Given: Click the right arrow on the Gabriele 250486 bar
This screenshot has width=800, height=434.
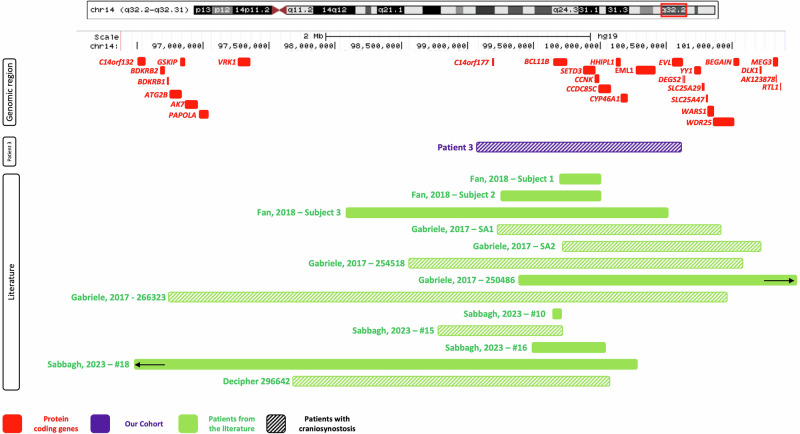Looking at the screenshot, I should click(777, 281).
